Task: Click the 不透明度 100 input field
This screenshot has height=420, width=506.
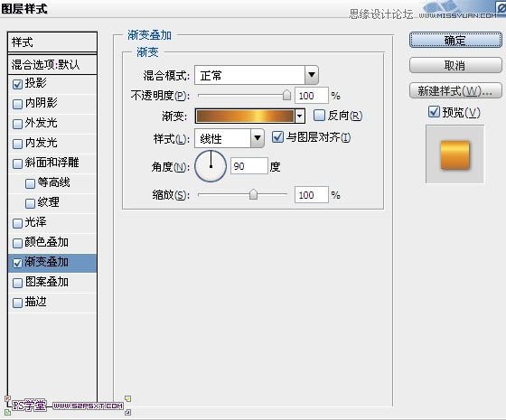Action: (x=312, y=96)
